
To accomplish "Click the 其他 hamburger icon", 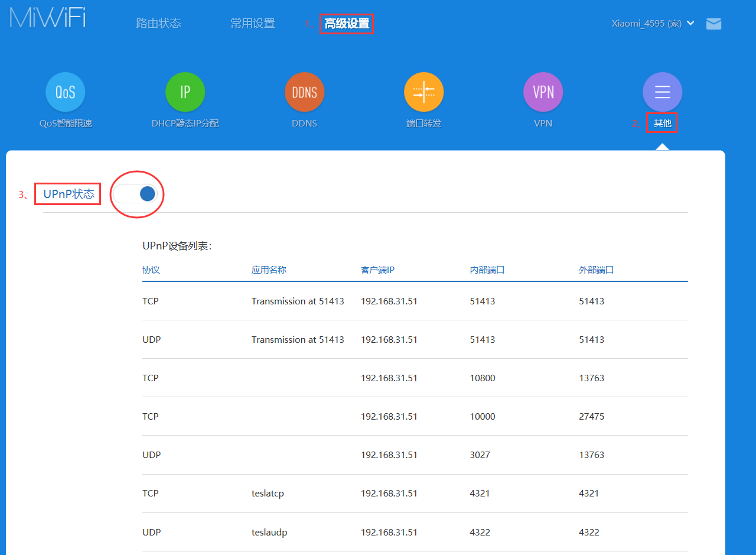I will (x=662, y=92).
